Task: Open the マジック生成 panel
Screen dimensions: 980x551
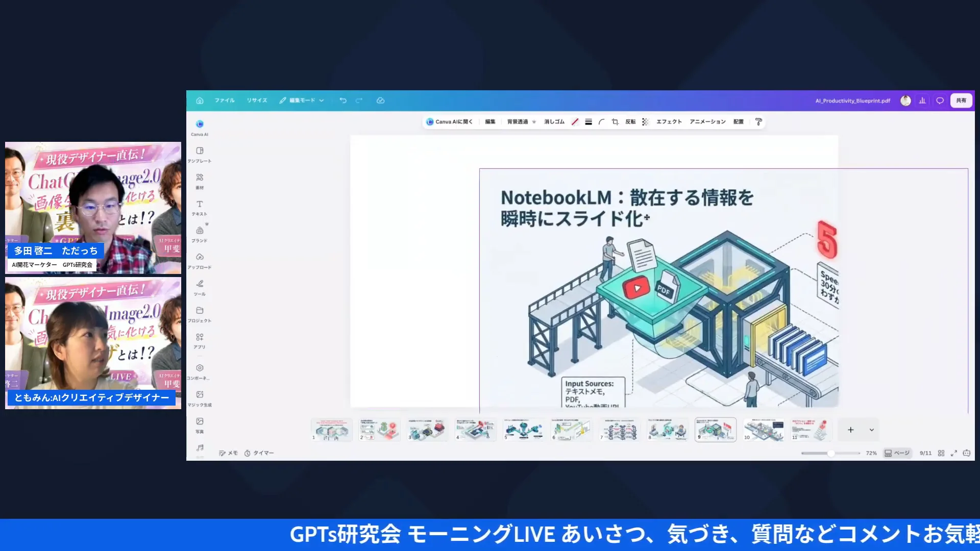Action: point(200,398)
